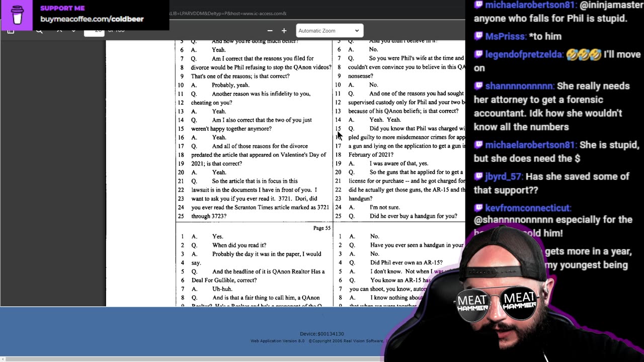Click badge beside michaelarobertson81 'She is stupid' message

tap(478, 145)
